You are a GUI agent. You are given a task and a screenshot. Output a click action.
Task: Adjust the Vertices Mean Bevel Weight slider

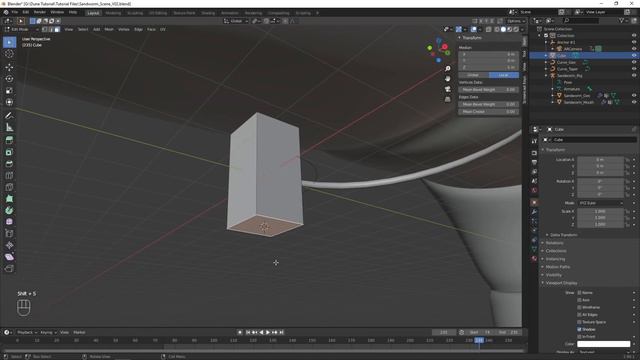(489, 89)
